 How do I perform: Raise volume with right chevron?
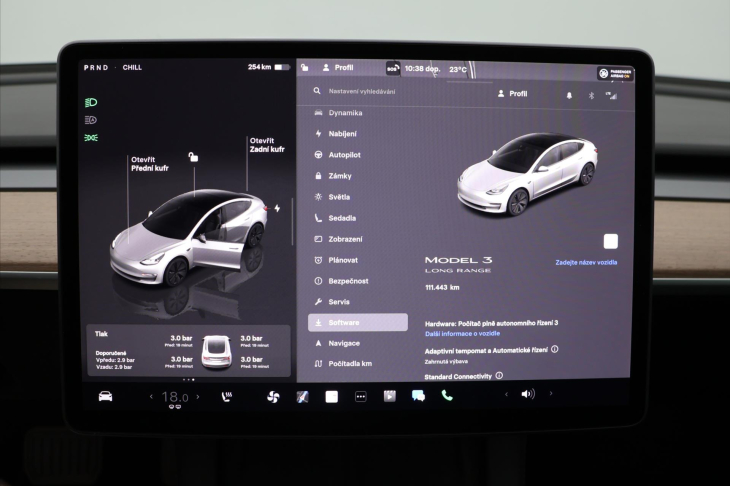coord(551,393)
